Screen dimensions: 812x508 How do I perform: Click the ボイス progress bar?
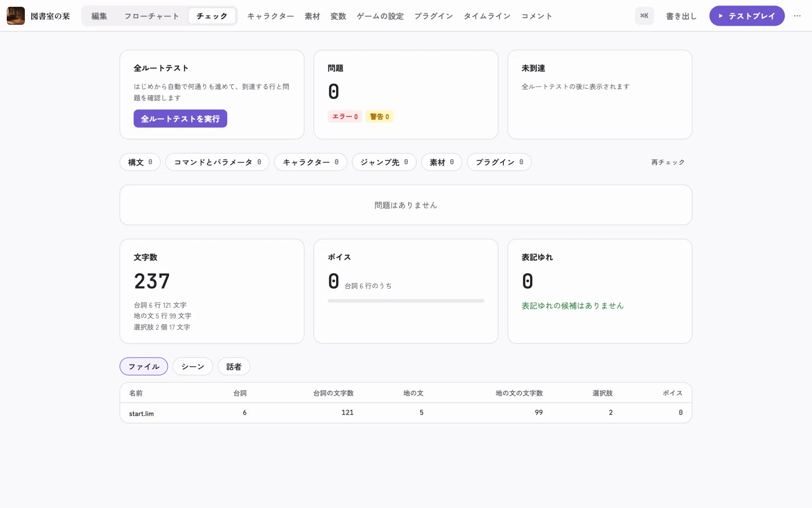click(x=406, y=301)
